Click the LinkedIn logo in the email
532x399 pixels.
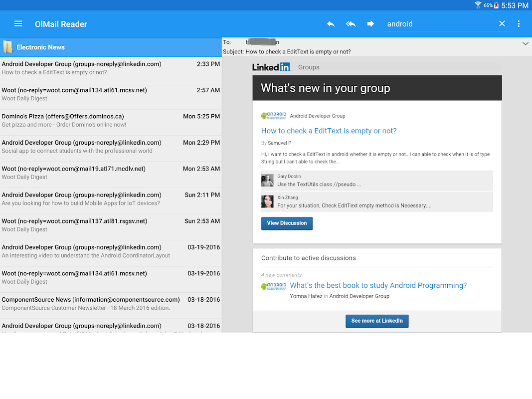coord(271,67)
